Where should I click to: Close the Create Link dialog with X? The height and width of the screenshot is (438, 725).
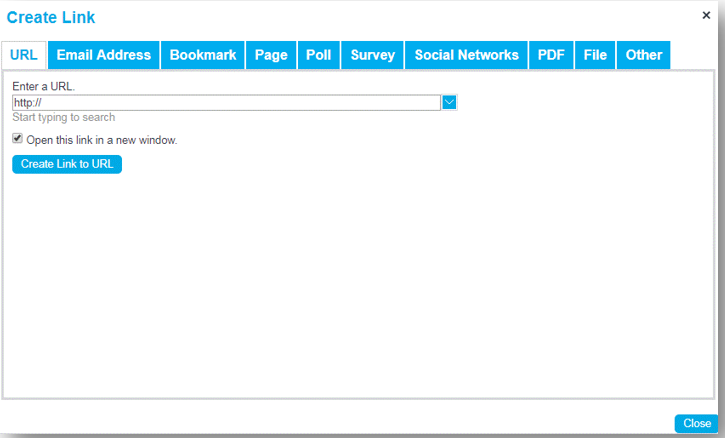coord(706,15)
